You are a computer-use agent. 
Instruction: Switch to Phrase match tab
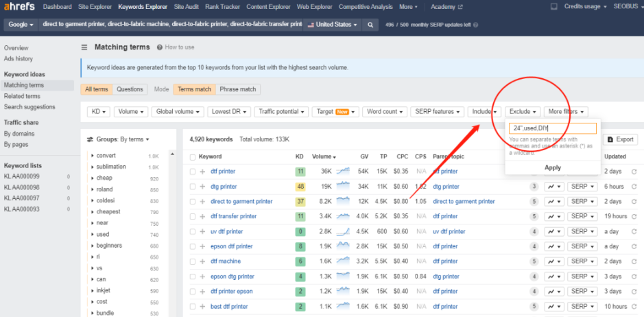click(x=237, y=89)
